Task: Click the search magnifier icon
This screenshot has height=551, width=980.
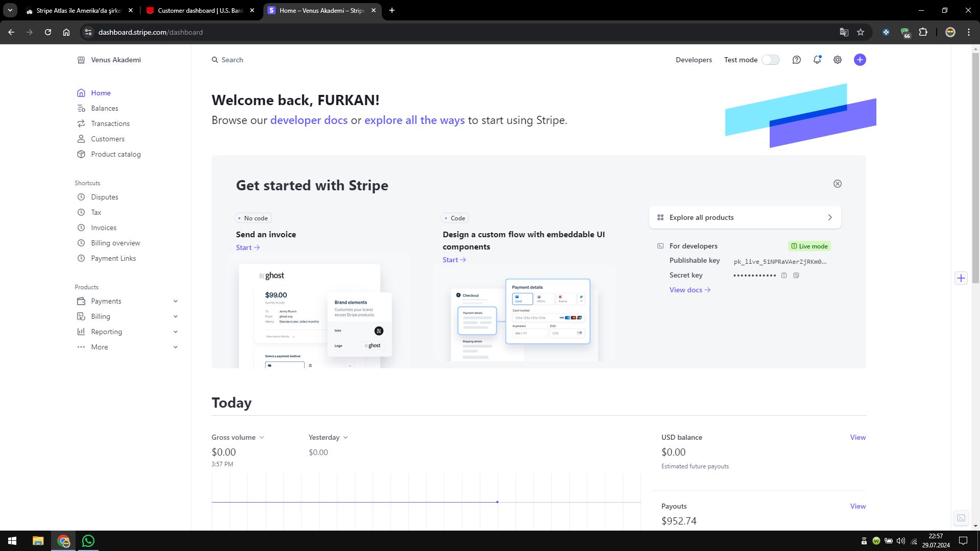Action: click(215, 60)
